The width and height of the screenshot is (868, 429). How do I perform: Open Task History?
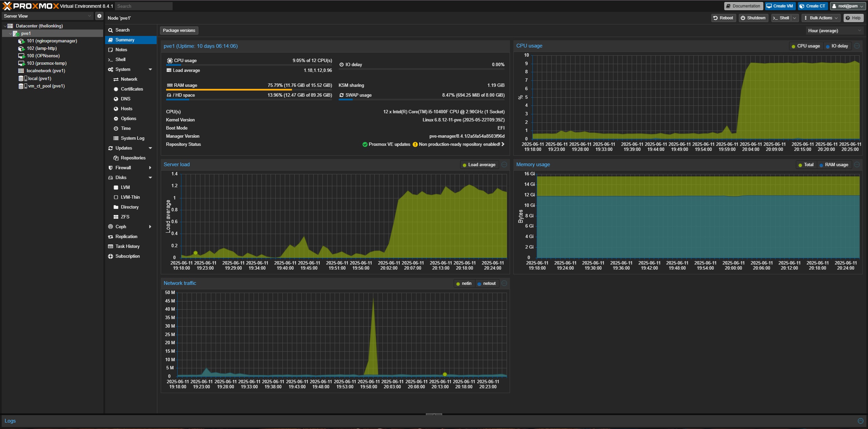tap(131, 246)
